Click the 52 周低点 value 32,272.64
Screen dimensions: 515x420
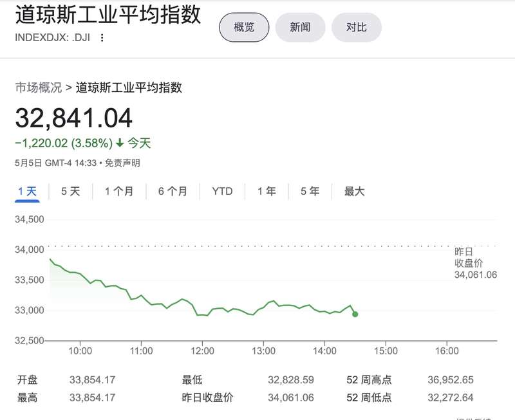[451, 397]
